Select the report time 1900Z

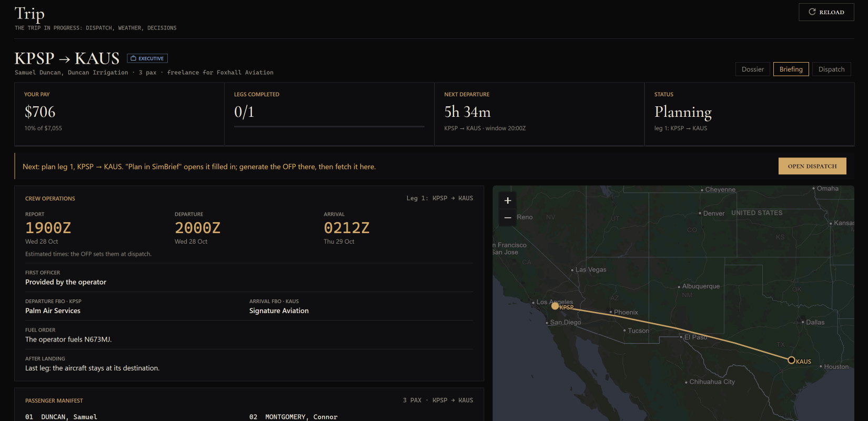click(x=48, y=228)
